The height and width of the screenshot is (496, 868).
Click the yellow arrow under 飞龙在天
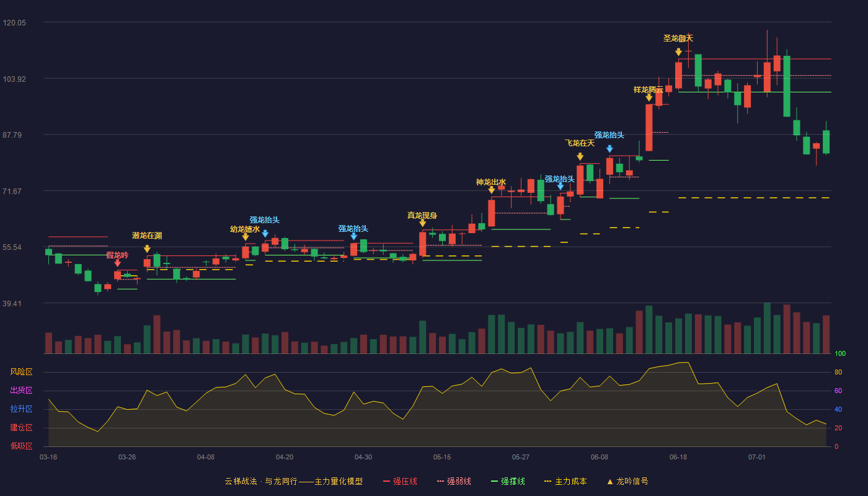pyautogui.click(x=580, y=157)
